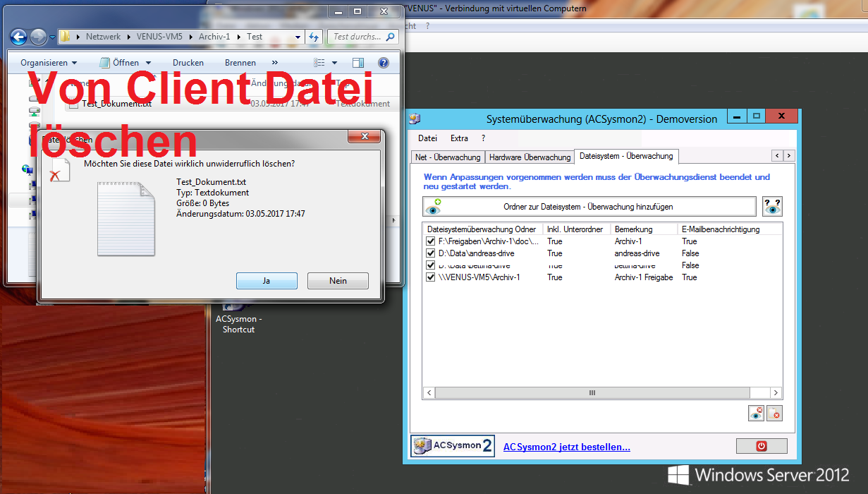The image size is (868, 494).
Task: Confirm deletion with the Ja button
Action: (x=267, y=281)
